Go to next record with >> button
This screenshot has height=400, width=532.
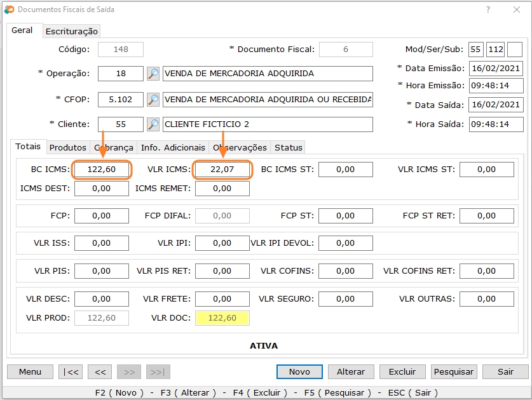coord(129,372)
